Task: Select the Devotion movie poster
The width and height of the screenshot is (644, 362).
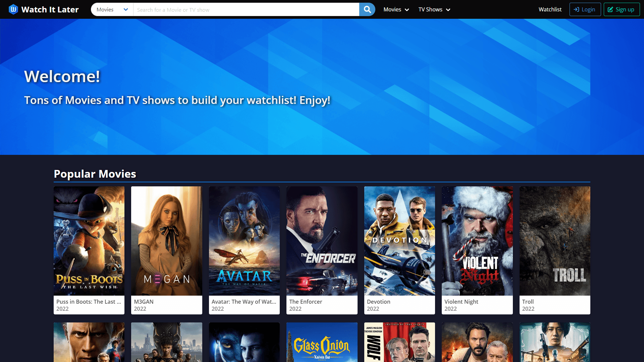Action: point(399,241)
